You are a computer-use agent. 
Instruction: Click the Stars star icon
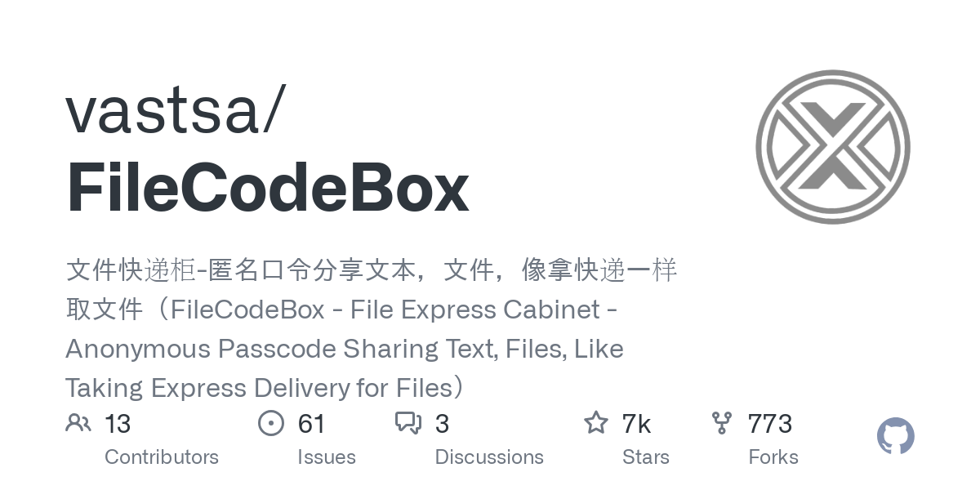click(x=596, y=422)
